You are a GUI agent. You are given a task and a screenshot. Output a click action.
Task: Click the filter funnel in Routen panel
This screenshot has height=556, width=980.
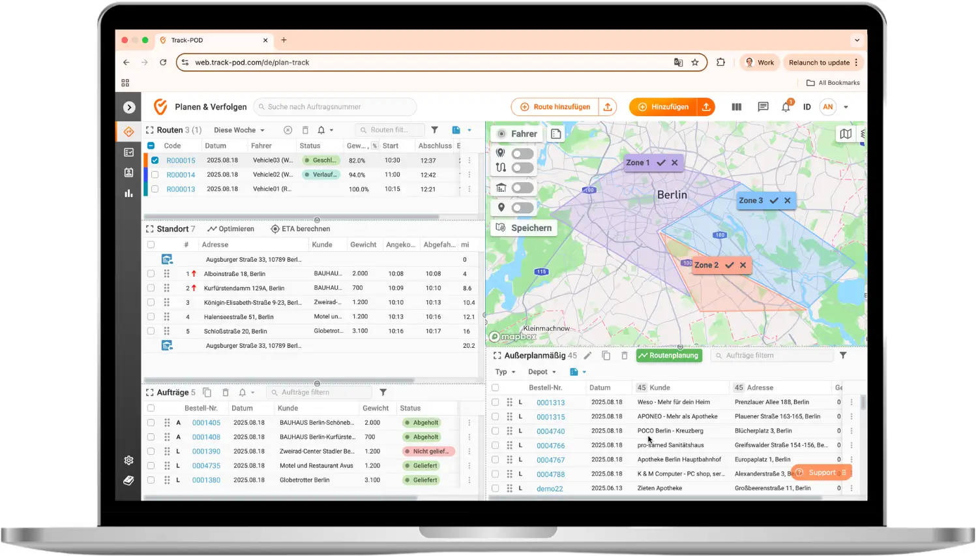435,130
